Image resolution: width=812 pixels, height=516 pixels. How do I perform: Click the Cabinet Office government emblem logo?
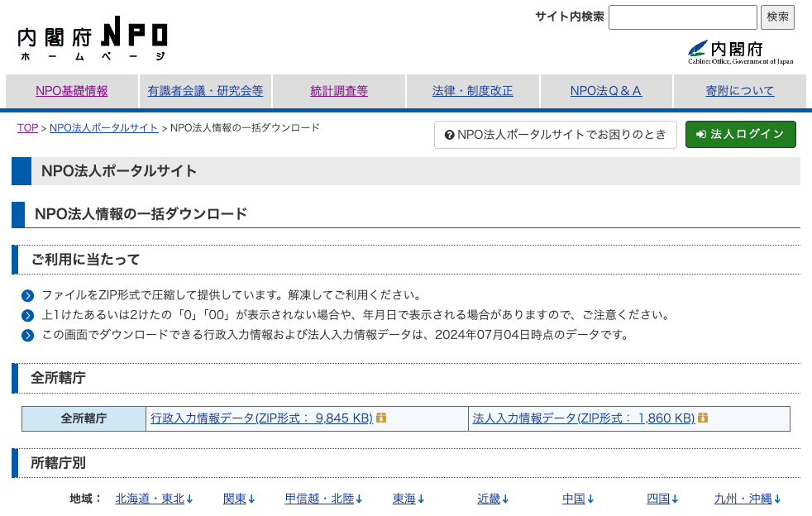click(738, 51)
